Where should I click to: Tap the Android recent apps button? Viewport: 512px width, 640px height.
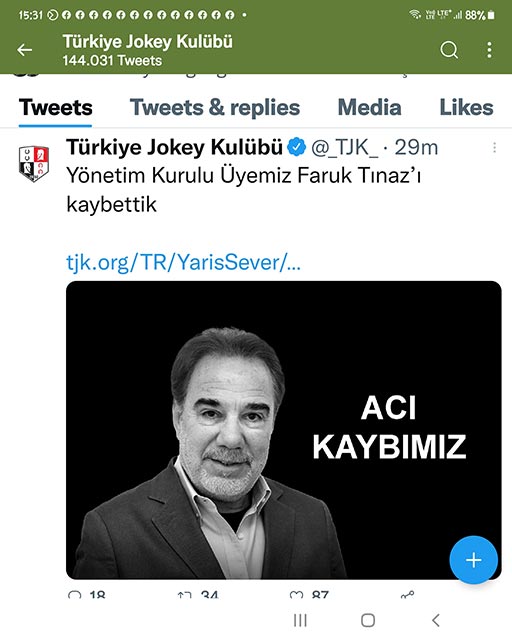pyautogui.click(x=300, y=620)
